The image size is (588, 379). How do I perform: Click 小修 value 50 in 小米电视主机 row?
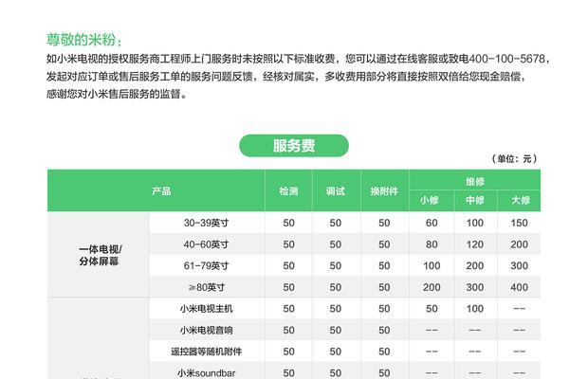coord(432,309)
